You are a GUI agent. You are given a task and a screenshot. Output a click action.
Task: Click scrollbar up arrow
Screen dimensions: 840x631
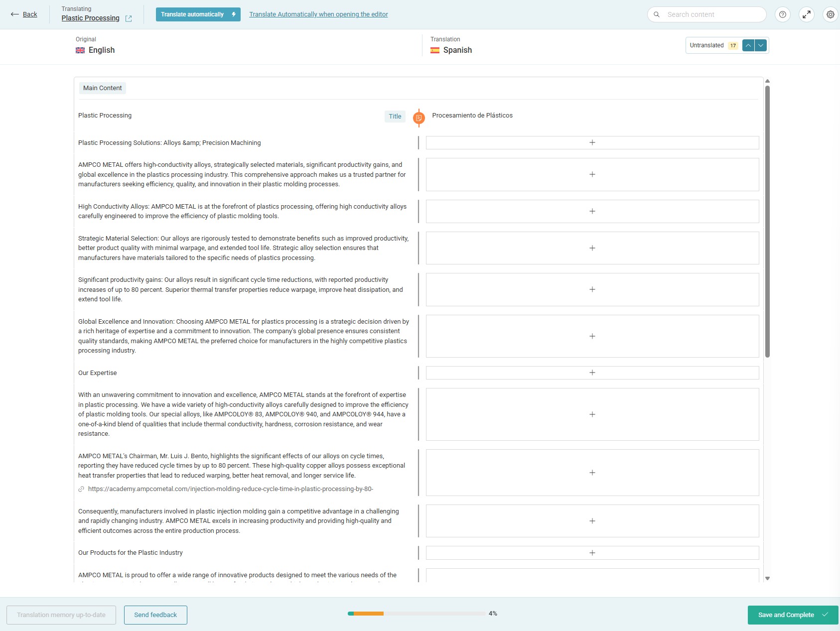tap(768, 81)
